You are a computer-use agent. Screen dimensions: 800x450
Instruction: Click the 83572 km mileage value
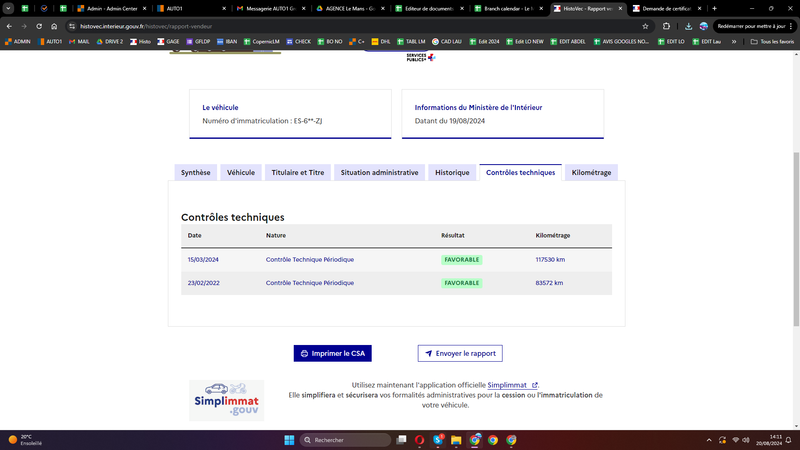pos(549,283)
